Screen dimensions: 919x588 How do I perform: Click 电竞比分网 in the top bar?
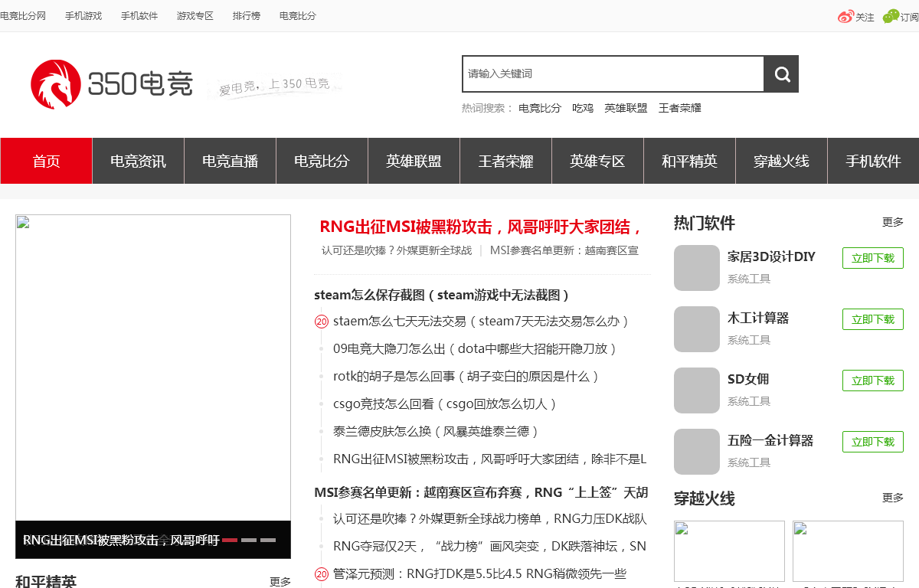coord(23,16)
